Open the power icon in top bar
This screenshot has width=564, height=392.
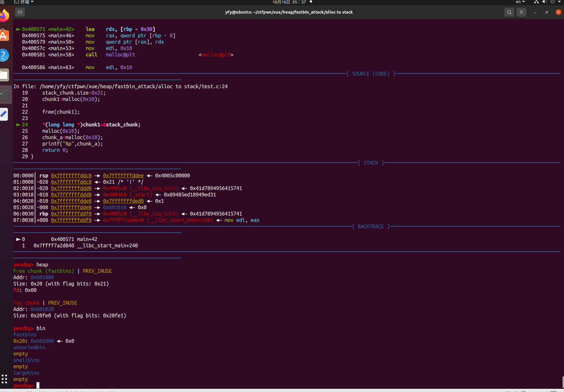click(x=552, y=2)
